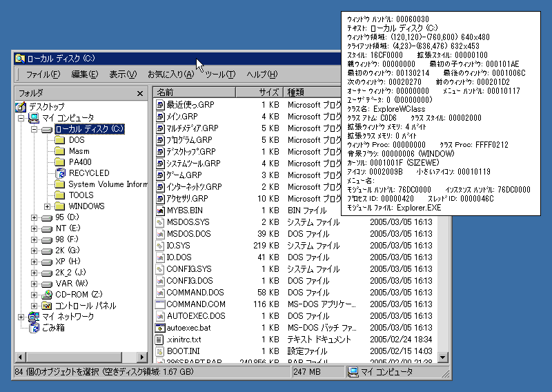Select the CONFIG.DOS file name
This screenshot has width=552, height=392.
(190, 281)
